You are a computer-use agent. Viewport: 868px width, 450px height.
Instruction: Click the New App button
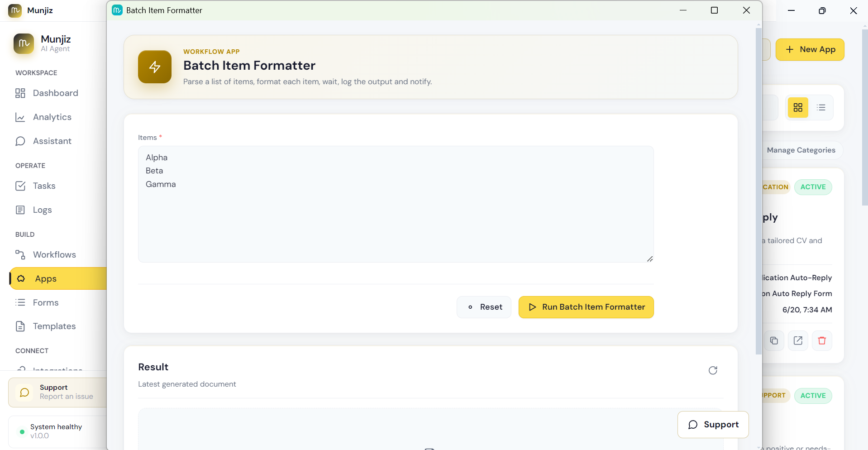(810, 49)
